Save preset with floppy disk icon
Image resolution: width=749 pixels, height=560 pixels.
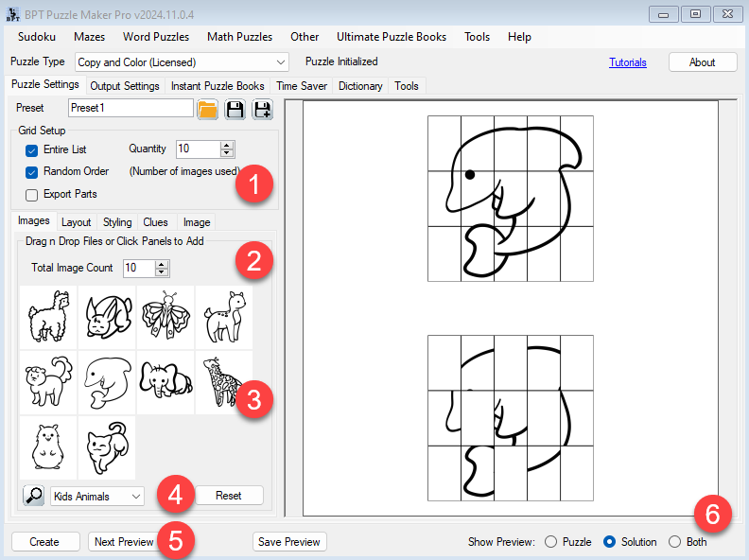(x=235, y=109)
